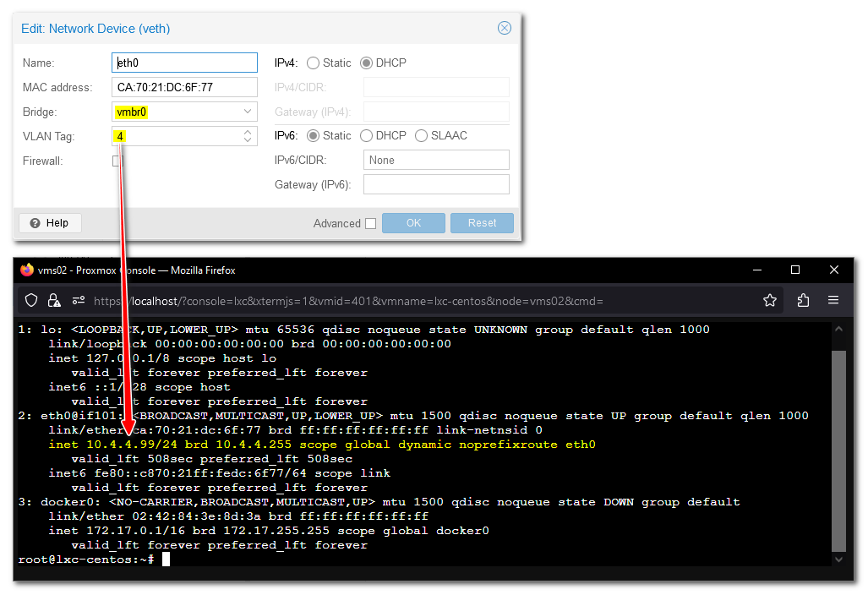Enable the Firewall checkbox
The height and width of the screenshot is (595, 868).
(118, 161)
